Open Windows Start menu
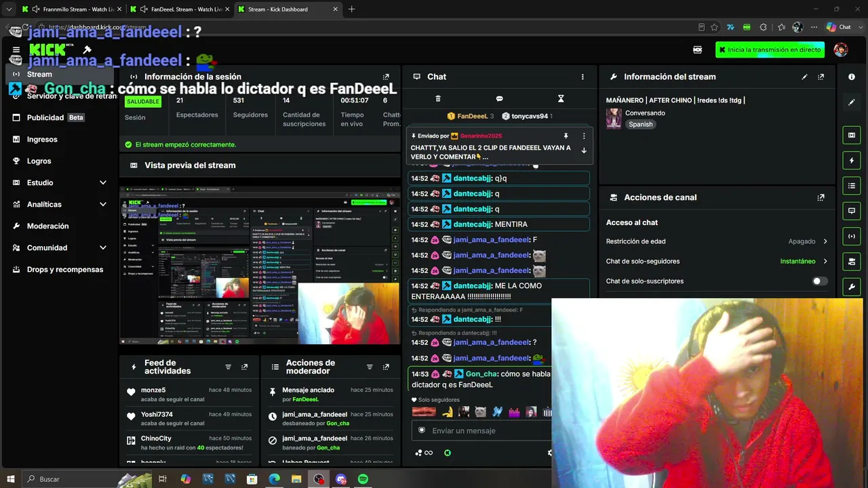The width and height of the screenshot is (868, 488). coord(11,479)
